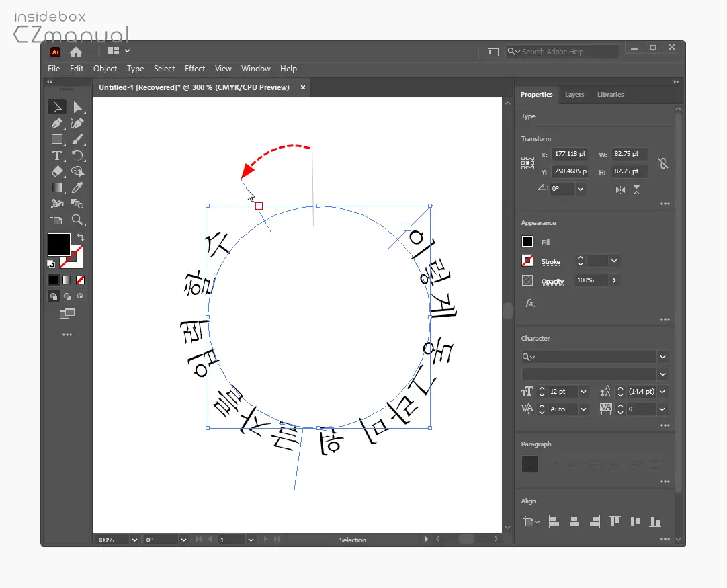Select the Gradient tool

(57, 187)
